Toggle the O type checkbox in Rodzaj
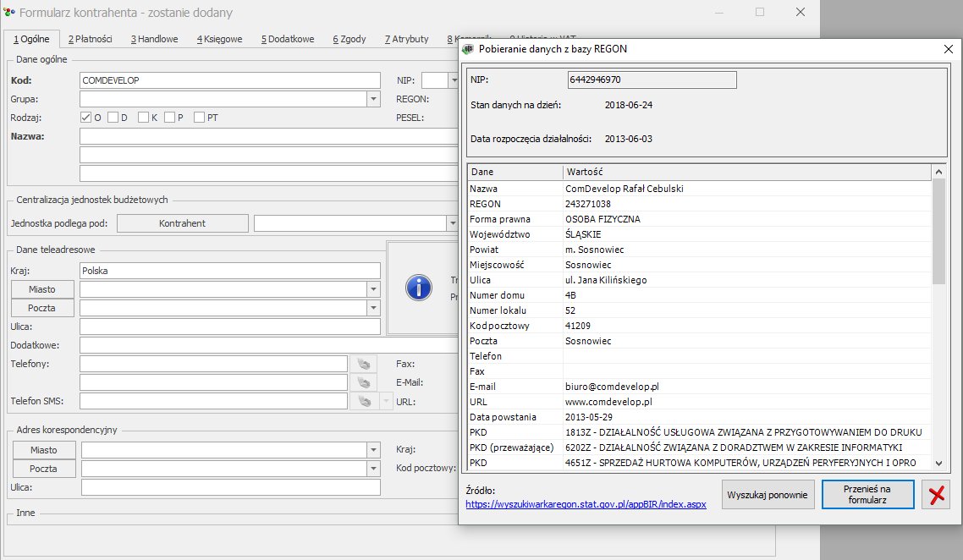 pyautogui.click(x=85, y=118)
